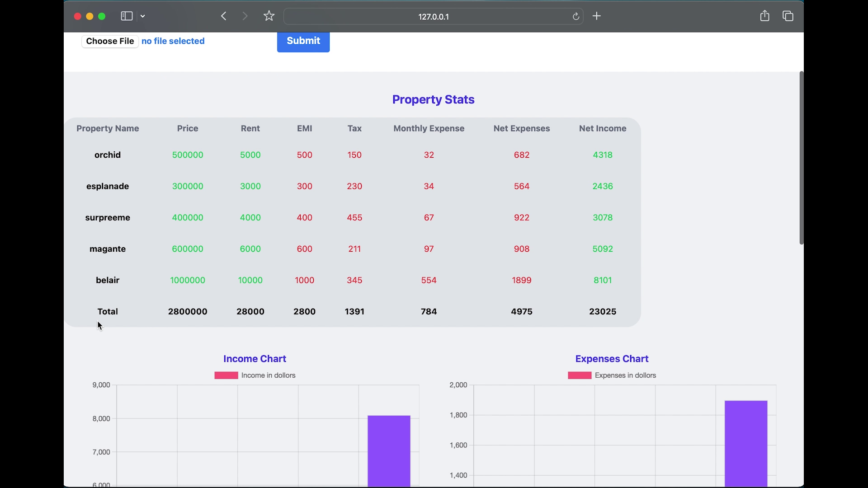
Task: Toggle the Expenses in dollars legend
Action: (612, 375)
